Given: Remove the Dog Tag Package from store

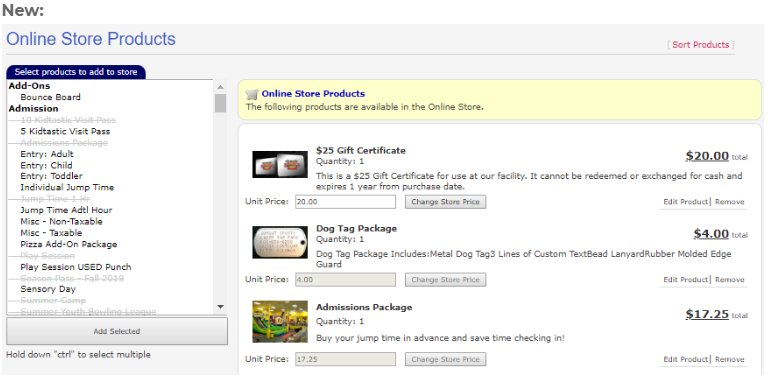Looking at the screenshot, I should click(x=729, y=279).
